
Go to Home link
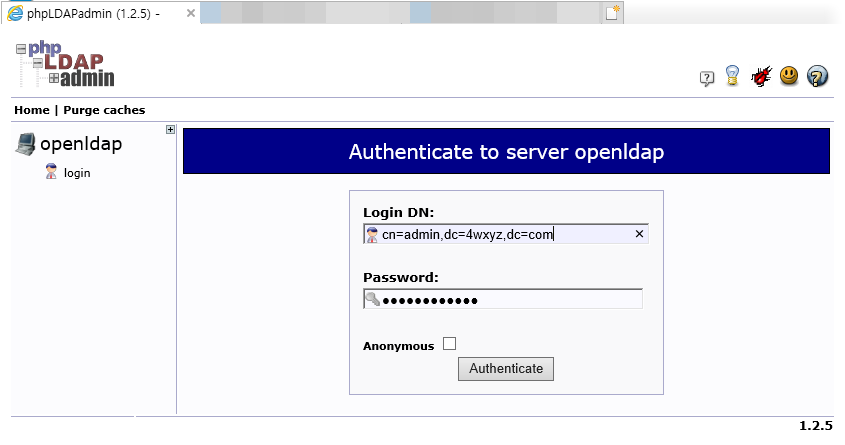pos(32,110)
